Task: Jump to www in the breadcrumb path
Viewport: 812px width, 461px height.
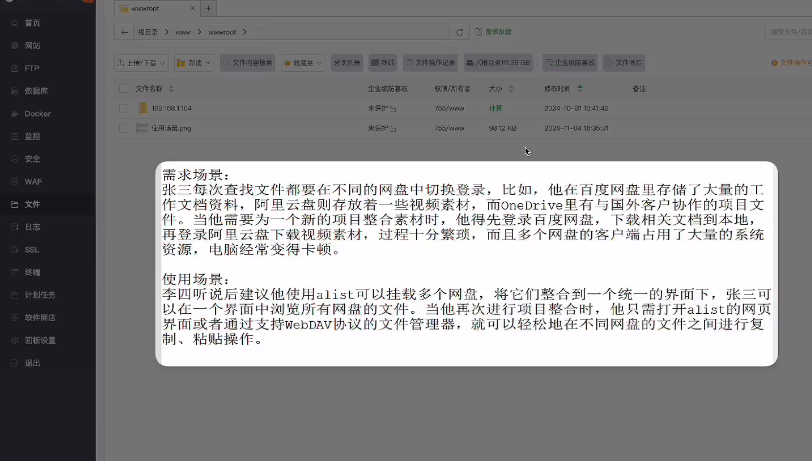Action: 183,32
